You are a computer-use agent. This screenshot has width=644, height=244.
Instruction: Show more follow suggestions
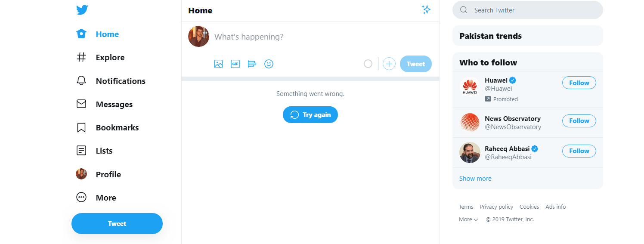pyautogui.click(x=475, y=179)
